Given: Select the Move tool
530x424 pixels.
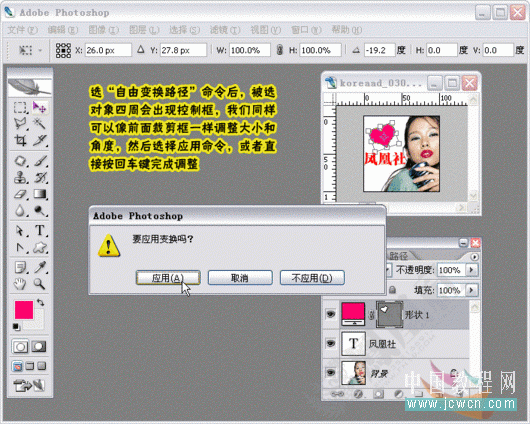Looking at the screenshot, I should click(40, 108).
